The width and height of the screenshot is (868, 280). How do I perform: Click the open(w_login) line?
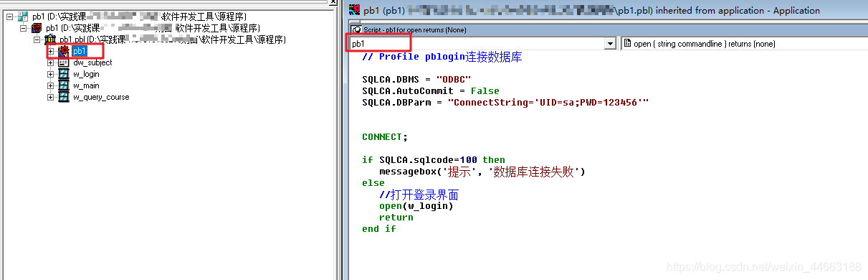416,206
